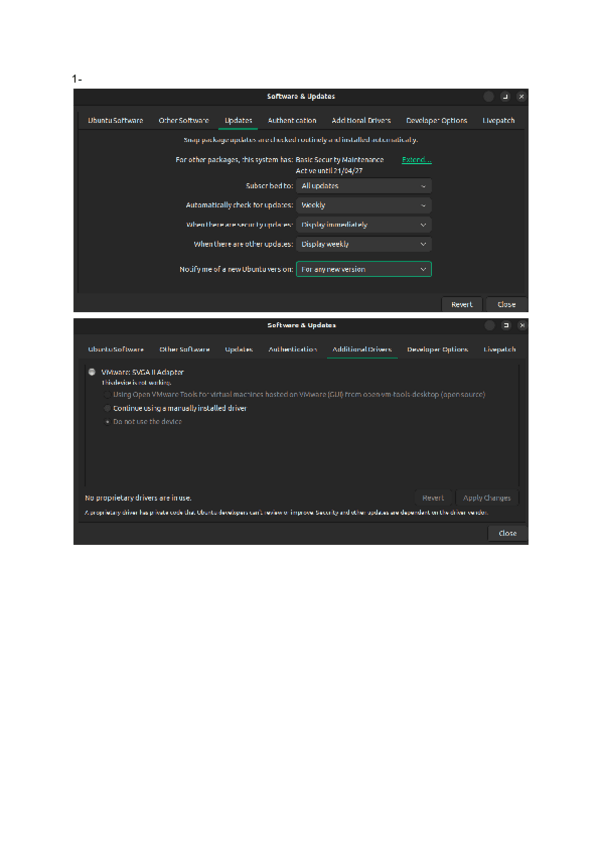600x848 pixels.
Task: Click Revert button in the Additional Drivers window
Action: pyautogui.click(x=433, y=498)
